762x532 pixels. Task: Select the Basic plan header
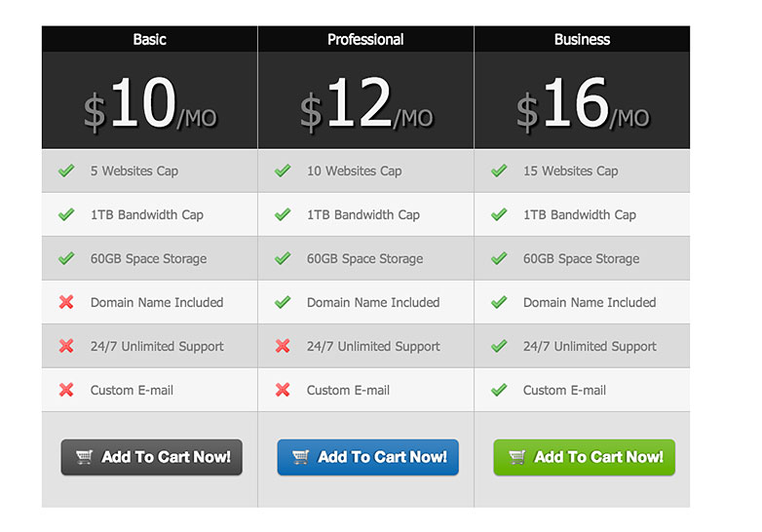[x=150, y=39]
